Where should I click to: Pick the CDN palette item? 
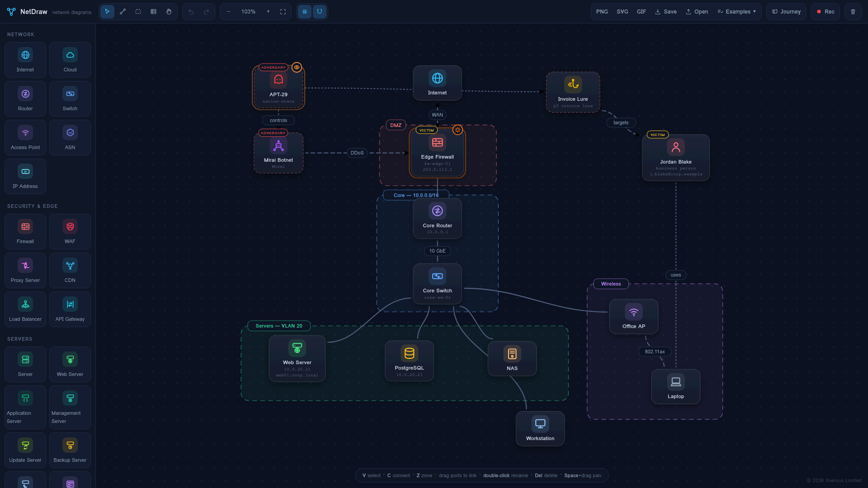click(x=70, y=271)
